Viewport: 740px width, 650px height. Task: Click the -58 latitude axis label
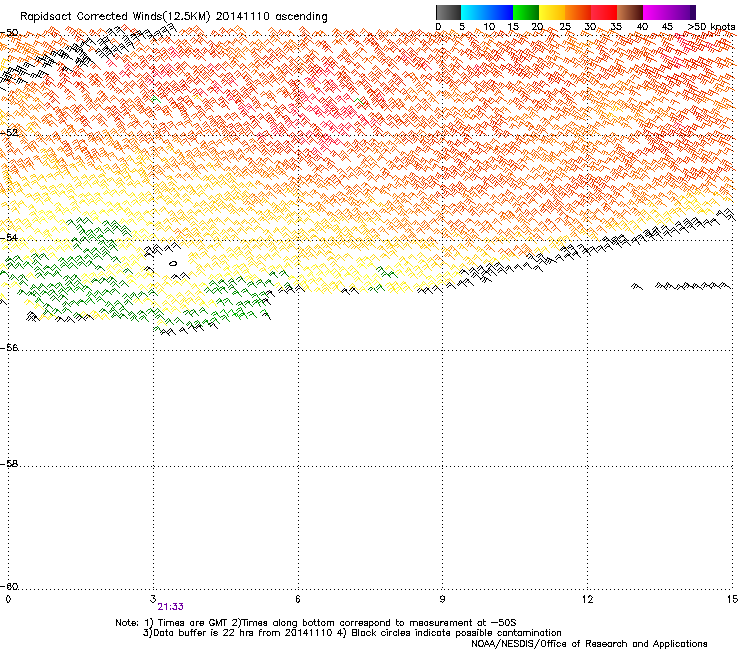(9, 464)
